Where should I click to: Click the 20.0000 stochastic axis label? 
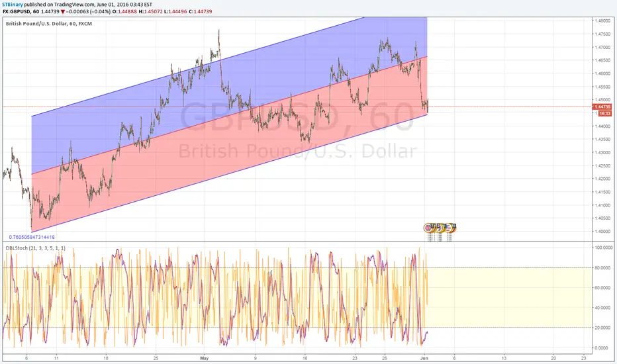pos(604,328)
